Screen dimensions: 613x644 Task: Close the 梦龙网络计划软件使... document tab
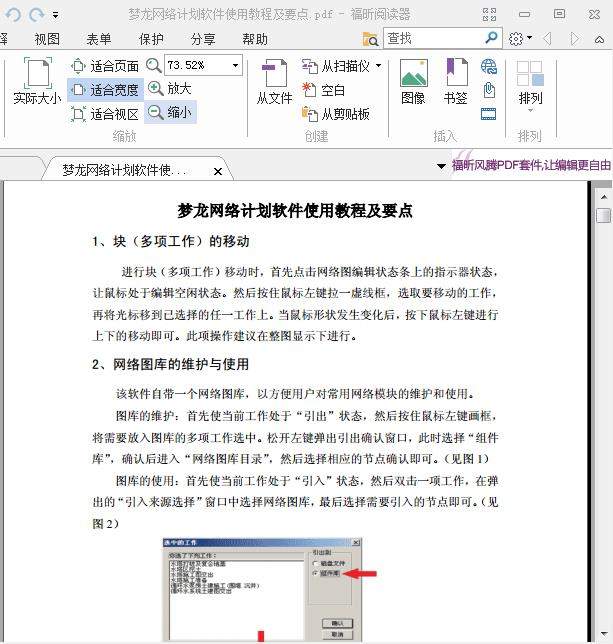point(218,171)
